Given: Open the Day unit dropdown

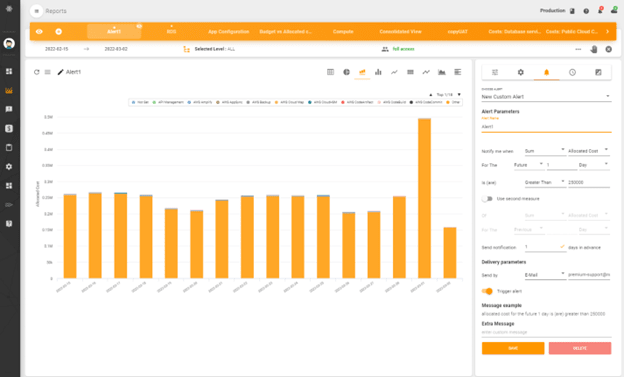Looking at the screenshot, I should point(593,165).
